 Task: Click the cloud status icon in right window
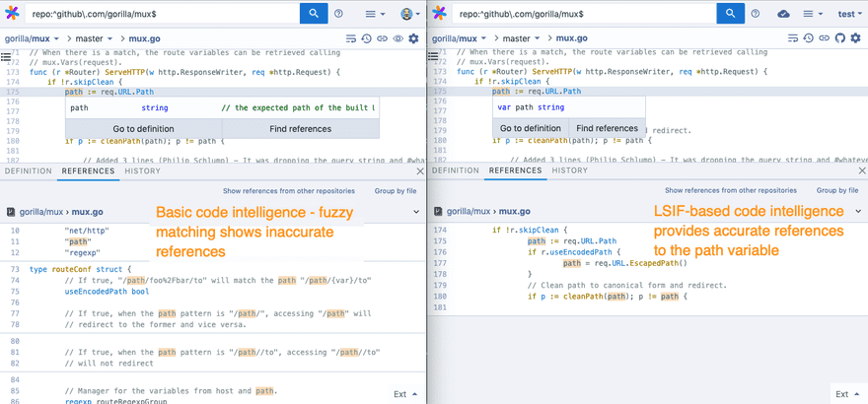tap(783, 14)
